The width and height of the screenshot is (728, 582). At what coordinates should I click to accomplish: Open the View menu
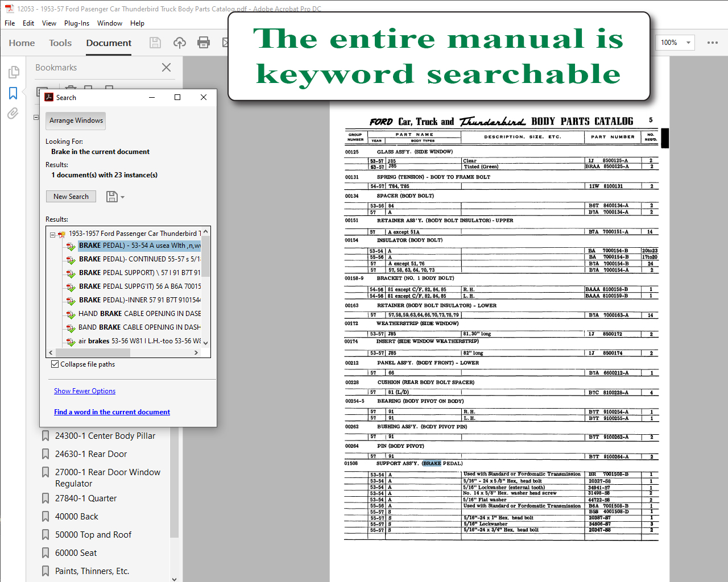click(x=49, y=23)
